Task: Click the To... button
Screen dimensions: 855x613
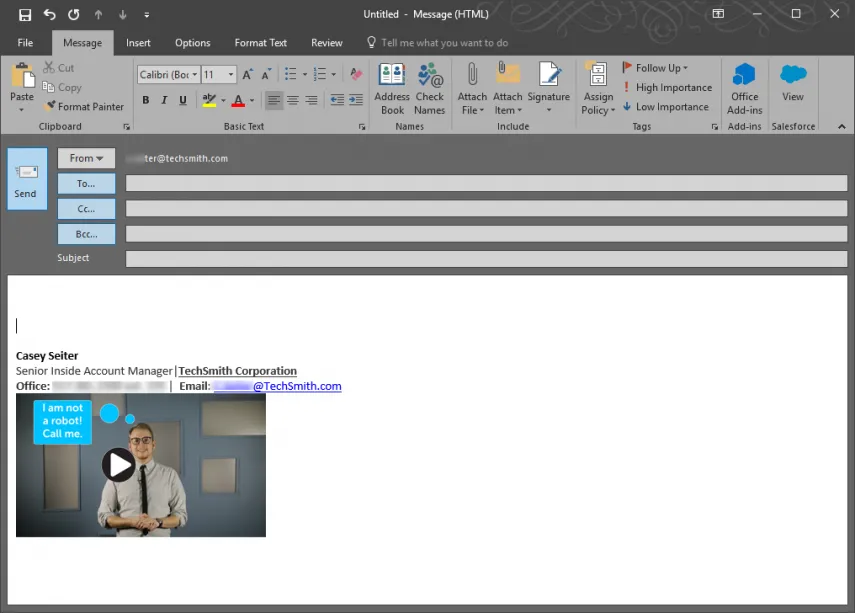Action: [86, 184]
